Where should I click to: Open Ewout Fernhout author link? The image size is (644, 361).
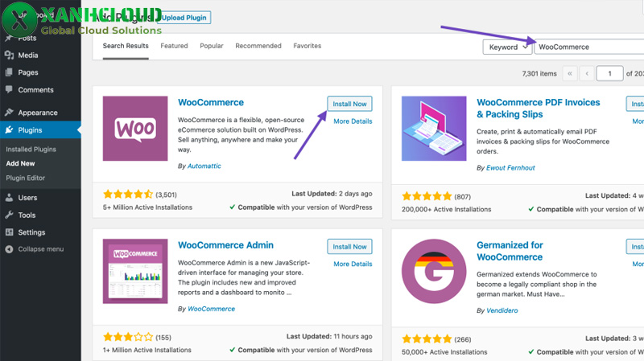510,168
